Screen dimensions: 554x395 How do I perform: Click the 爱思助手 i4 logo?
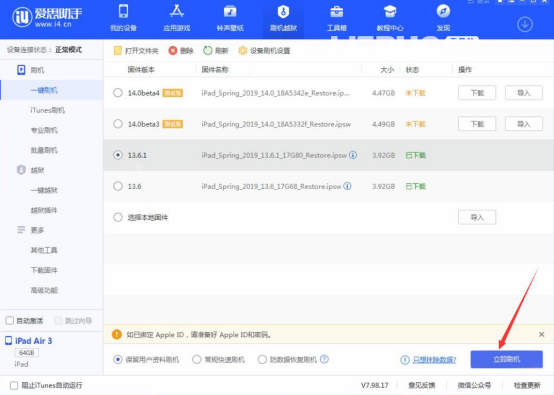pos(47,17)
